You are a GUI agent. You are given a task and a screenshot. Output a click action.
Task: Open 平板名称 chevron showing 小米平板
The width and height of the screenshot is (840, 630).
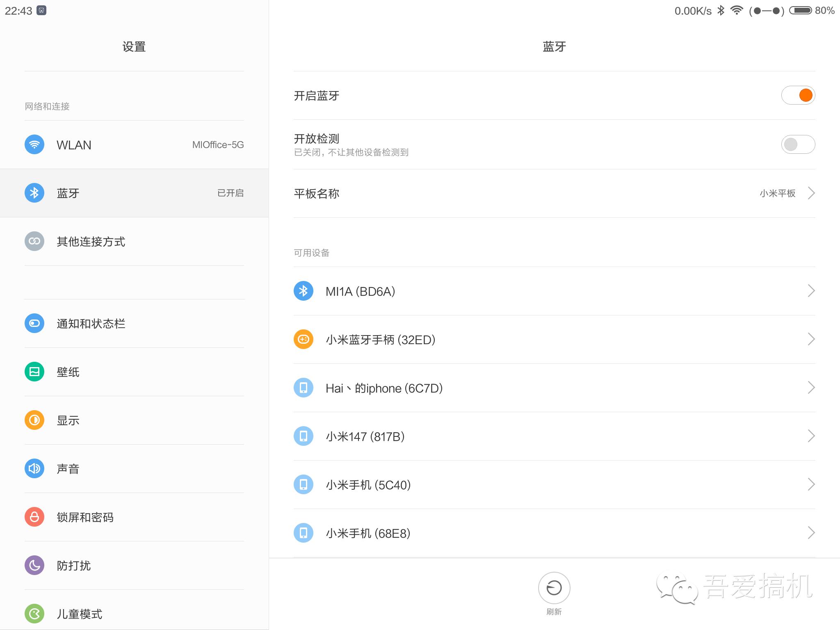pos(811,193)
